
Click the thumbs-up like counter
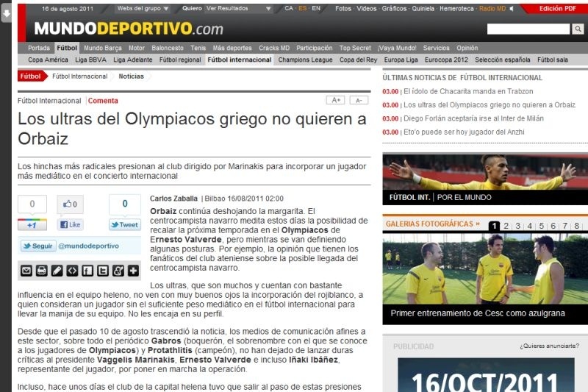[x=71, y=204]
